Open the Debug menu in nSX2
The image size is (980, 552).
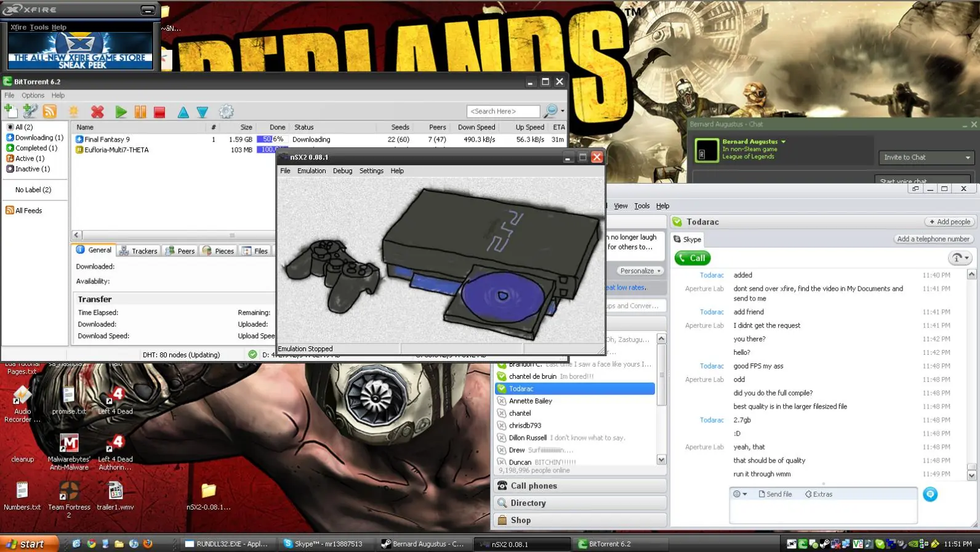click(x=342, y=171)
